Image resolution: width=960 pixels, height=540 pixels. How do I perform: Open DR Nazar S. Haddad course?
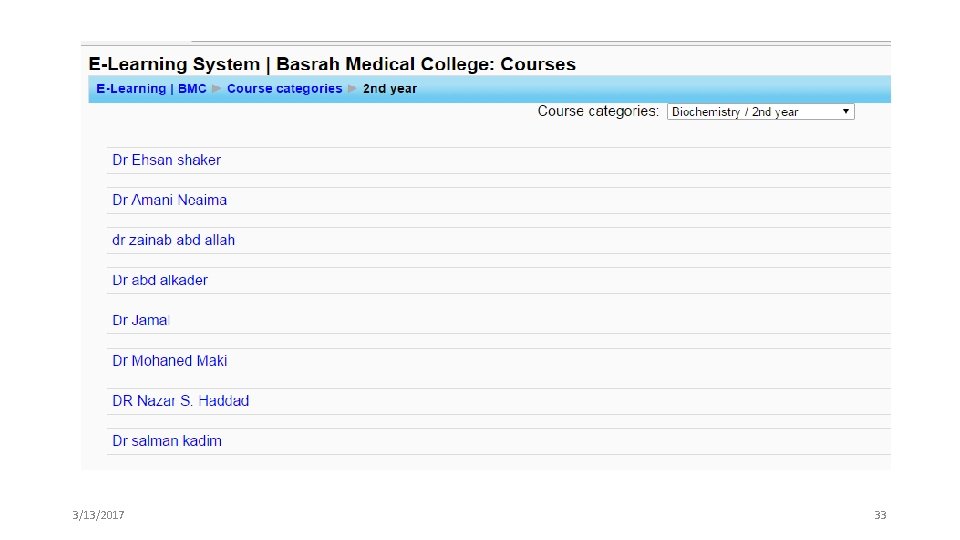(x=181, y=401)
